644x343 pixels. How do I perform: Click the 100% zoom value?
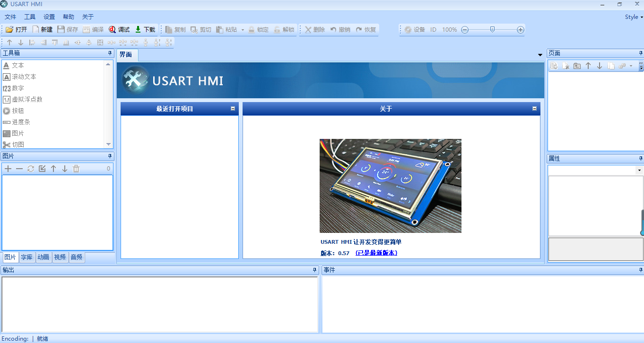coord(449,29)
